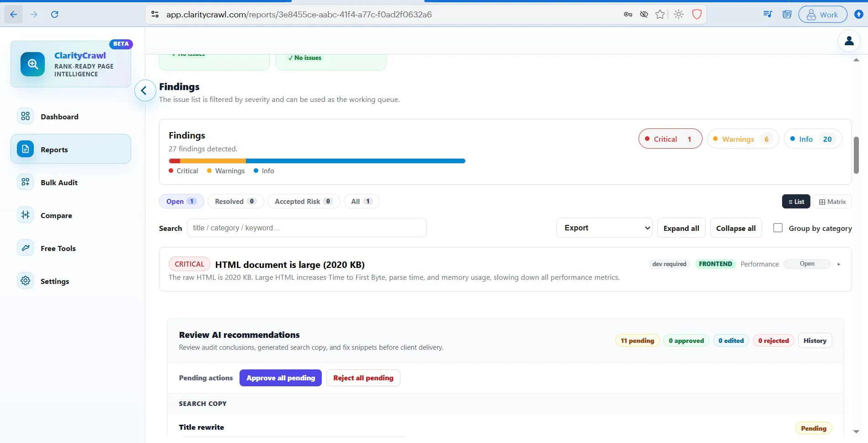Collapse all findings
The height and width of the screenshot is (443, 868).
[735, 228]
